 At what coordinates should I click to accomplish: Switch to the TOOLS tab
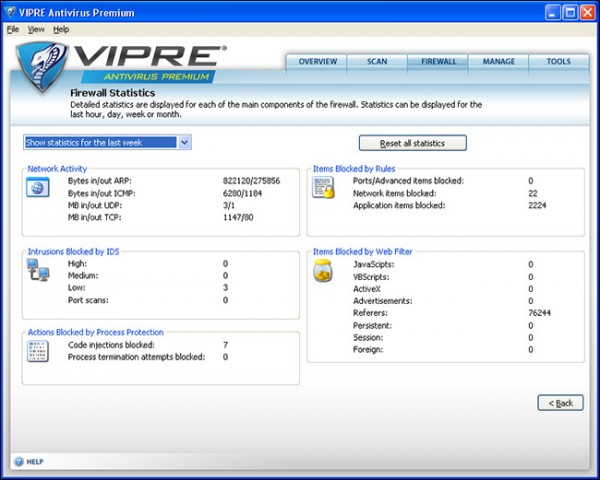559,62
